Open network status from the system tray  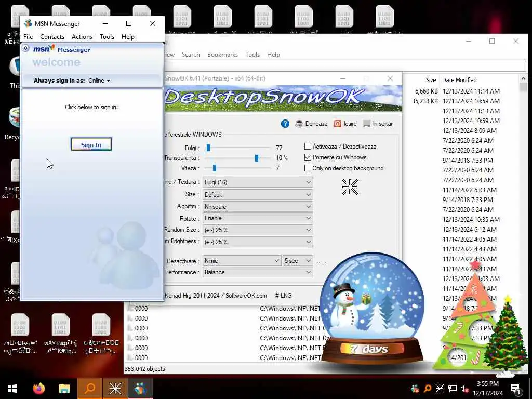(x=453, y=389)
